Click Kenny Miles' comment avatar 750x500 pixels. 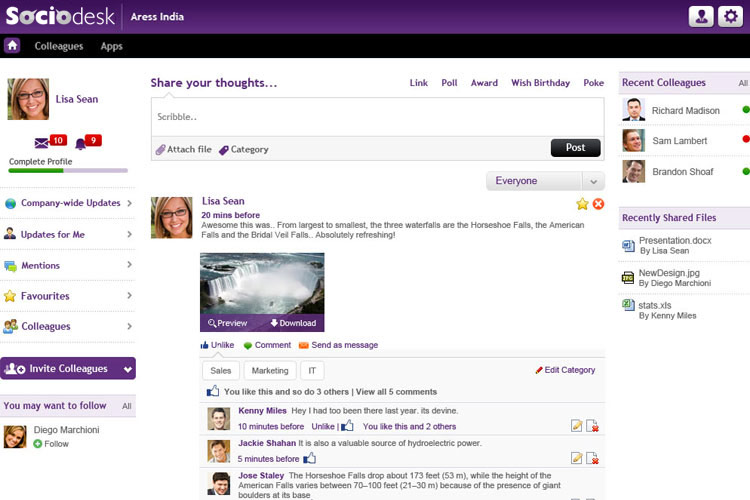219,419
